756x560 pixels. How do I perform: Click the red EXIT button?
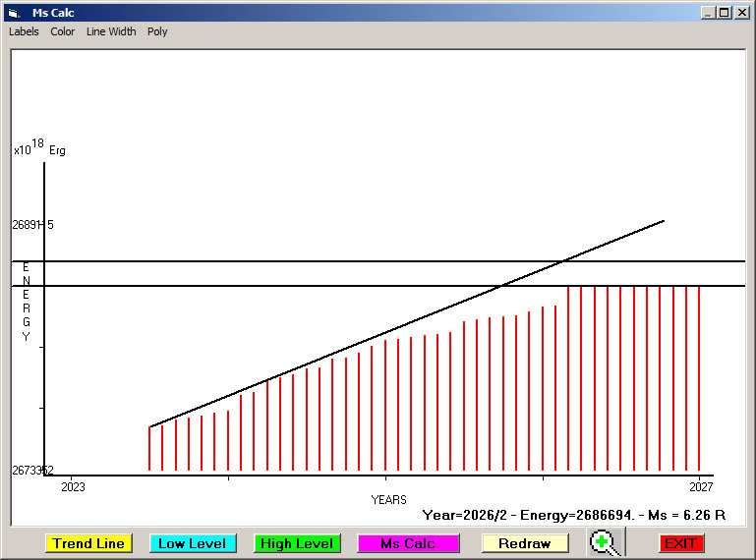click(x=680, y=543)
